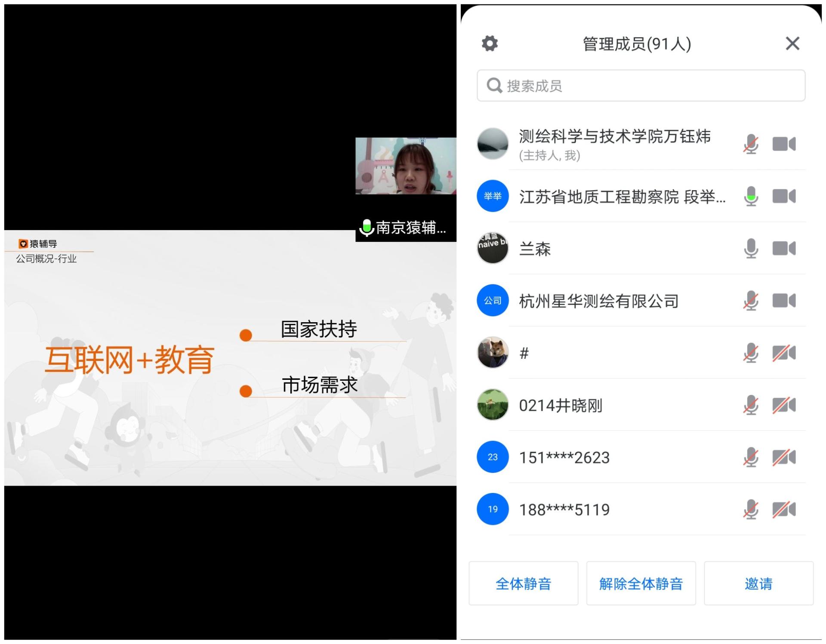The width and height of the screenshot is (826, 644).
Task: Click 兰森's microphone icon
Action: (x=751, y=249)
